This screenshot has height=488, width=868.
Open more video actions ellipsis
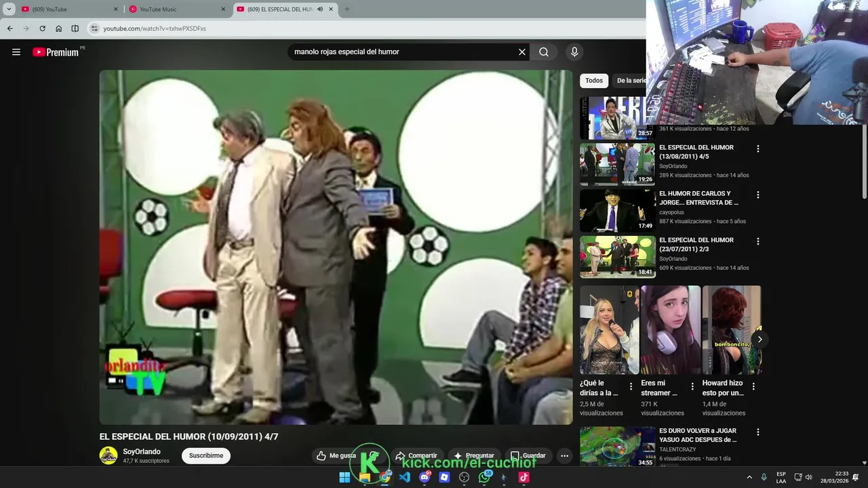click(x=564, y=455)
